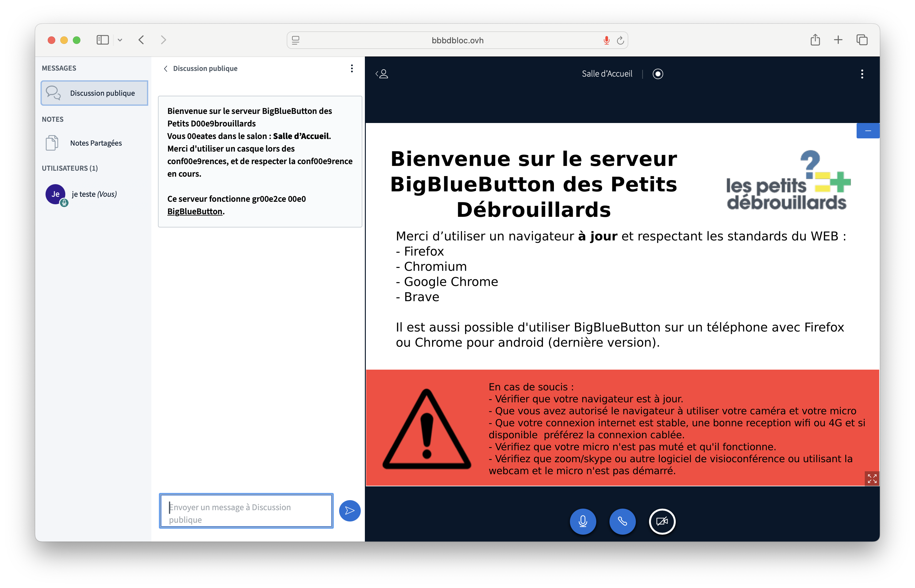Screen dimensions: 915x588
Task: Leave audio with the phone button
Action: [622, 521]
